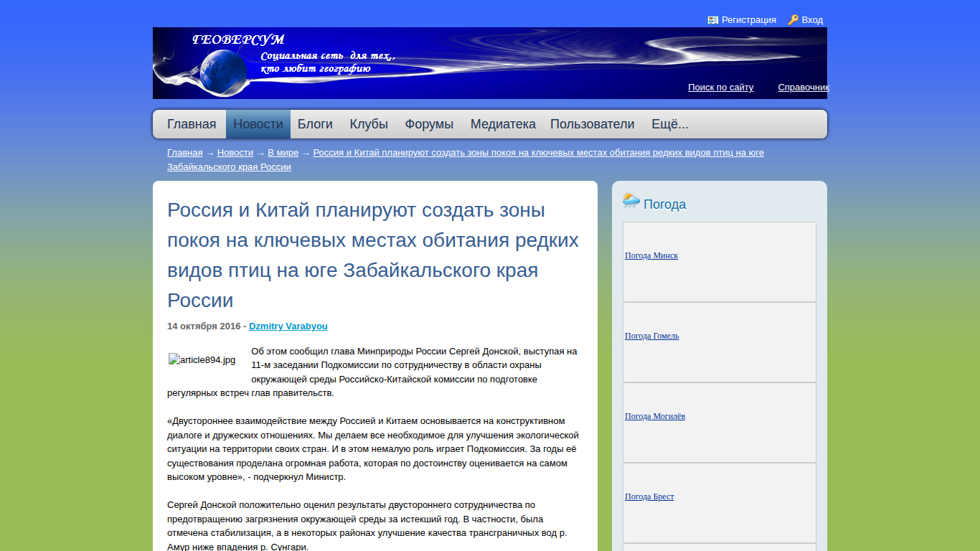
Task: Click the globe logo in the header
Action: pyautogui.click(x=222, y=71)
